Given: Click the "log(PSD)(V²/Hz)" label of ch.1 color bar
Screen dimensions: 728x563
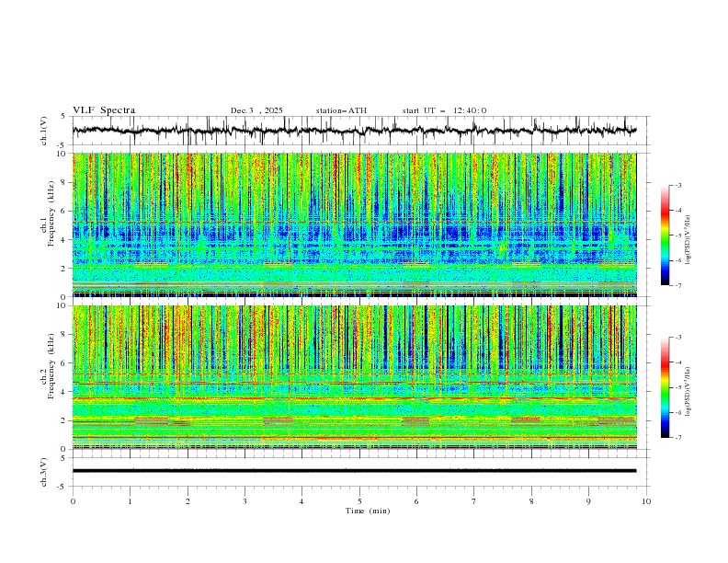Looking at the screenshot, I should pyautogui.click(x=688, y=240).
